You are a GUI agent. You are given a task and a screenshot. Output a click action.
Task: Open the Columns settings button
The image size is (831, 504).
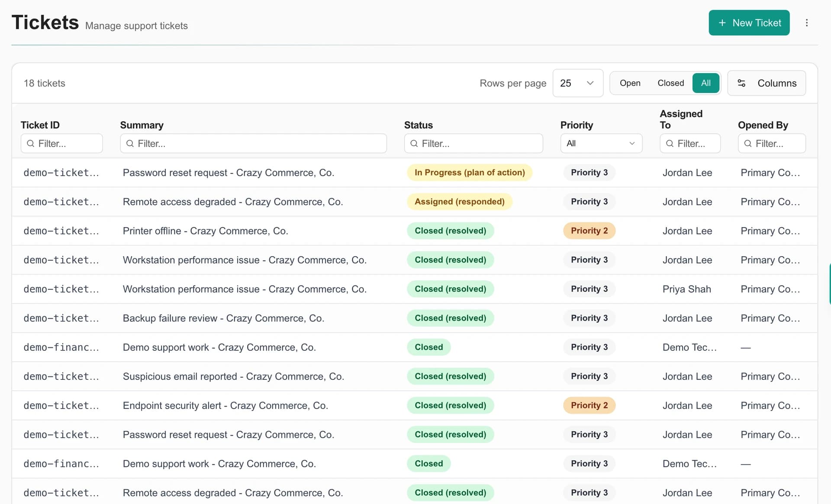pos(766,83)
